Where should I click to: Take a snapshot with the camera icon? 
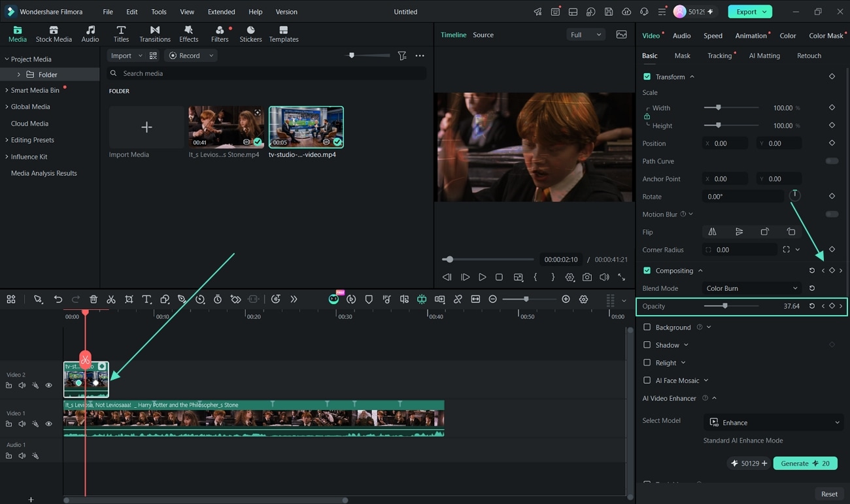587,277
